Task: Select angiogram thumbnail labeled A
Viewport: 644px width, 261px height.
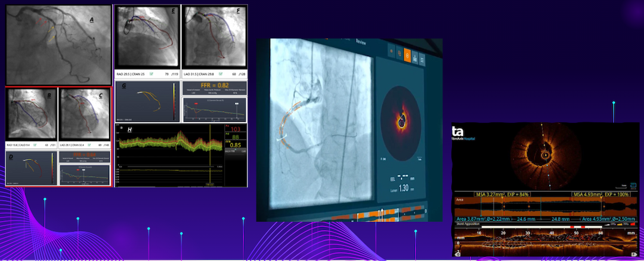Action: 58,44
